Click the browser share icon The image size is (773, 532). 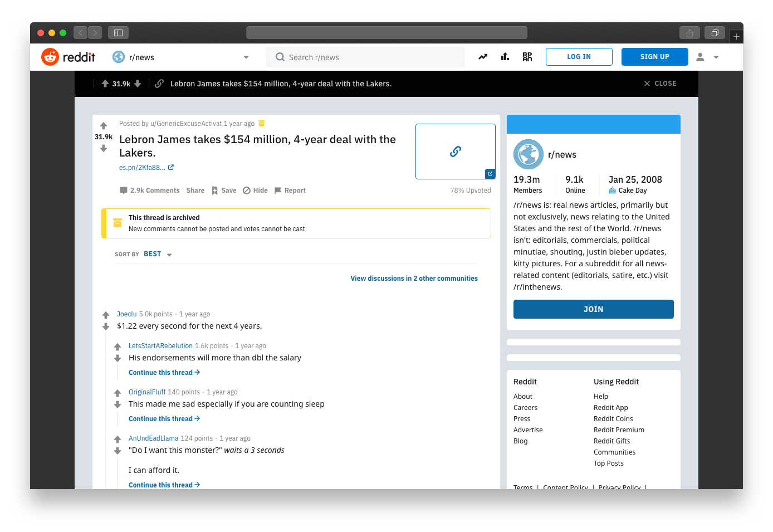click(689, 33)
